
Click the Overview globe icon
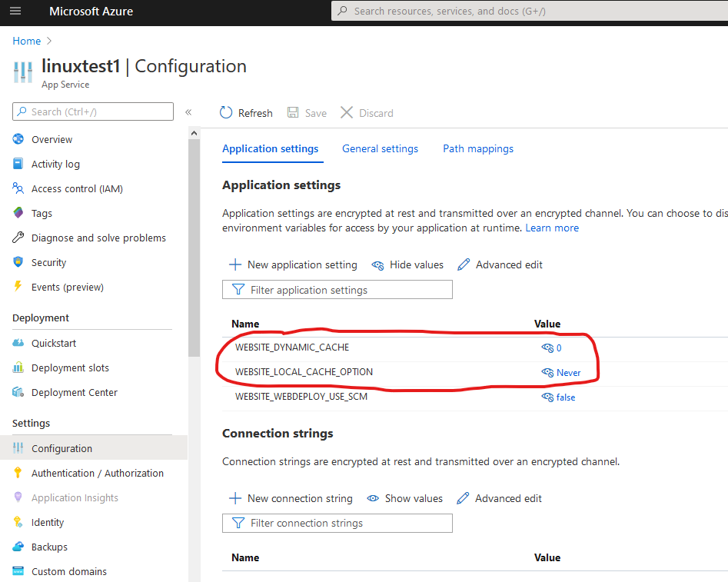click(18, 139)
